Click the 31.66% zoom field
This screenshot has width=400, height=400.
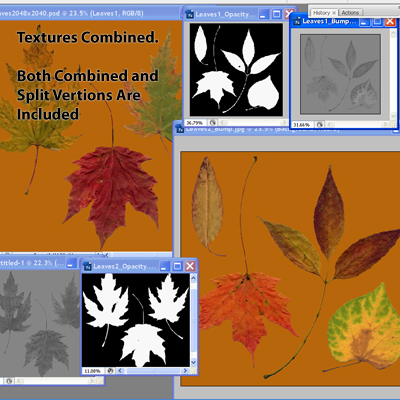tap(302, 125)
